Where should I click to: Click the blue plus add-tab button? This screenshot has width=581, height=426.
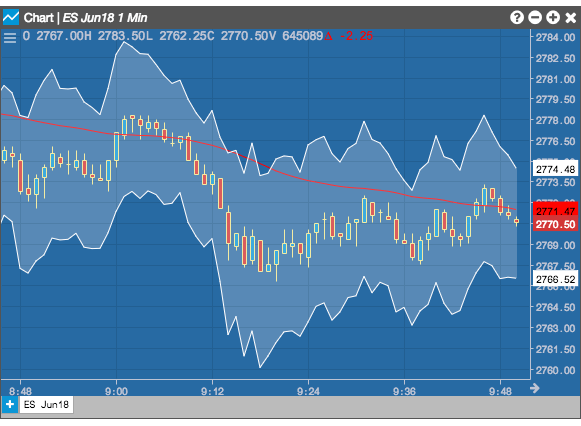tap(10, 404)
